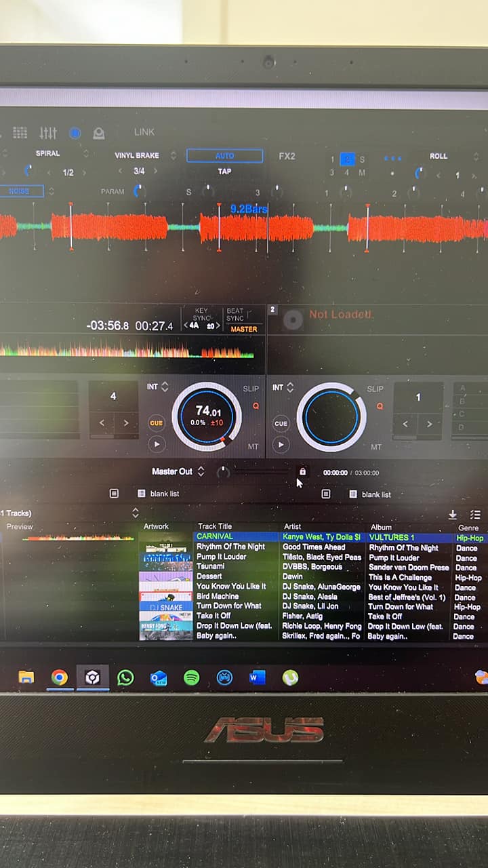This screenshot has height=868, width=488.
Task: Toggle the AUTO BPM mode
Action: 224,156
